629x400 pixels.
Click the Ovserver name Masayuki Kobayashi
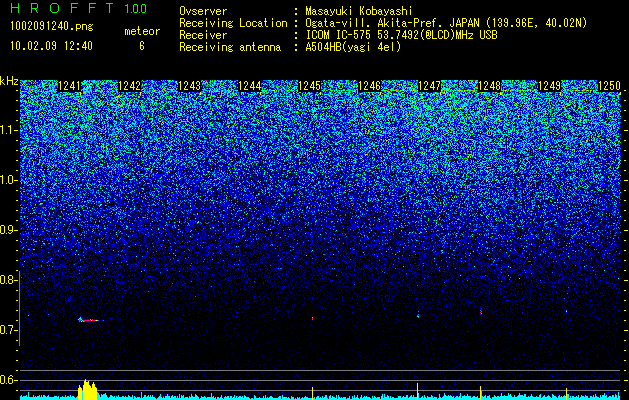pos(359,12)
